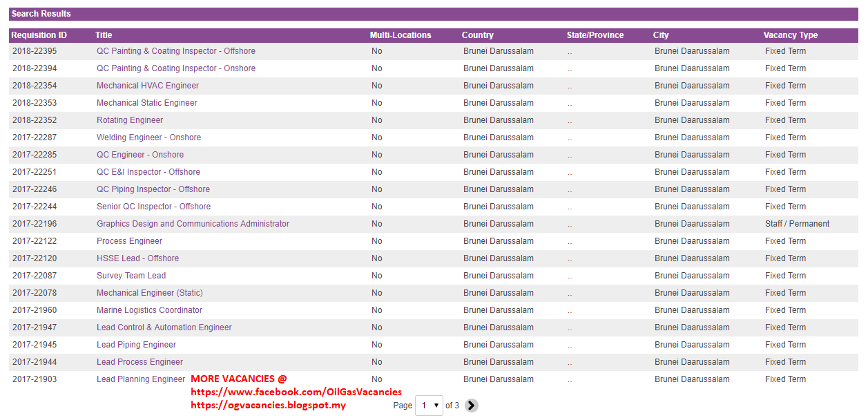Open QC Painting & Coating Inspector - Offshore
This screenshot has height=418, width=868.
point(176,51)
